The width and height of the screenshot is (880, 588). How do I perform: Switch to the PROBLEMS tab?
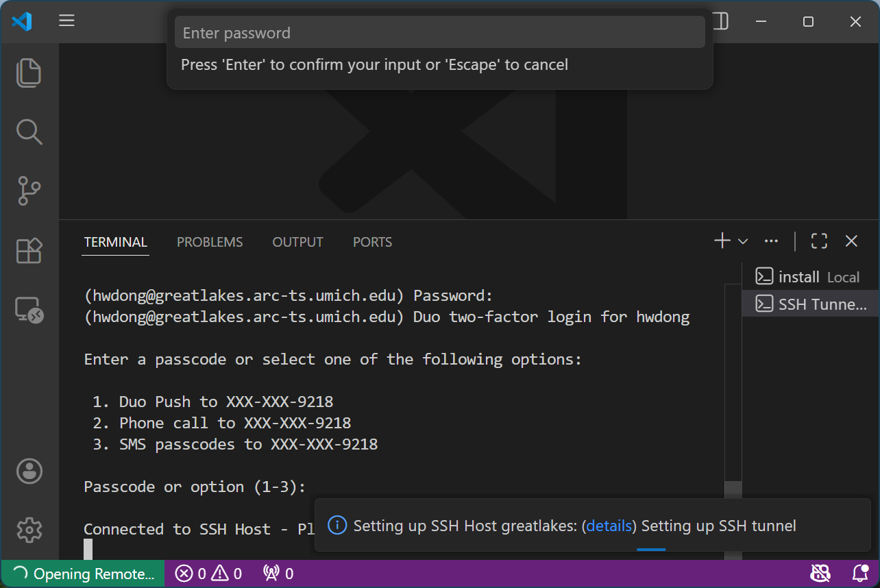[210, 242]
